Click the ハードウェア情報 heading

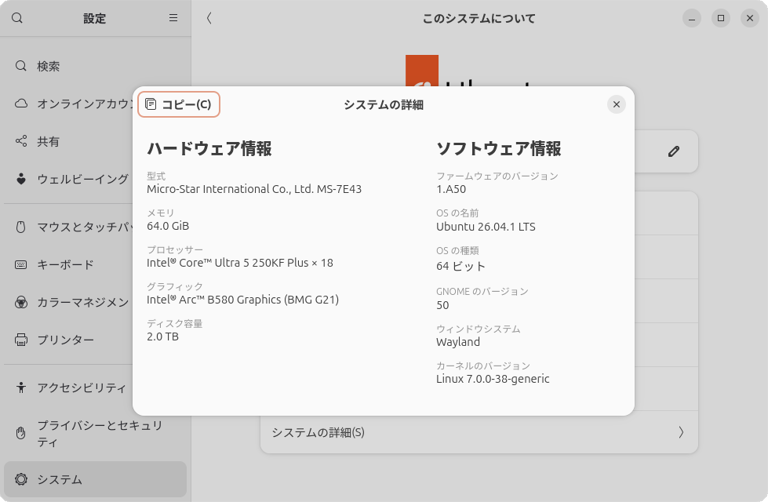click(x=209, y=148)
